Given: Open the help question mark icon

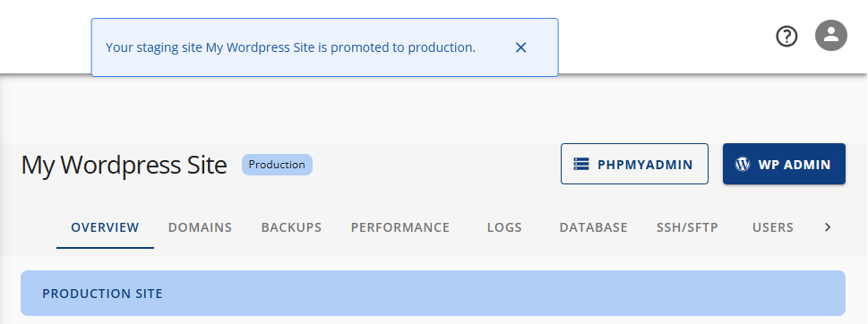Looking at the screenshot, I should tap(786, 37).
